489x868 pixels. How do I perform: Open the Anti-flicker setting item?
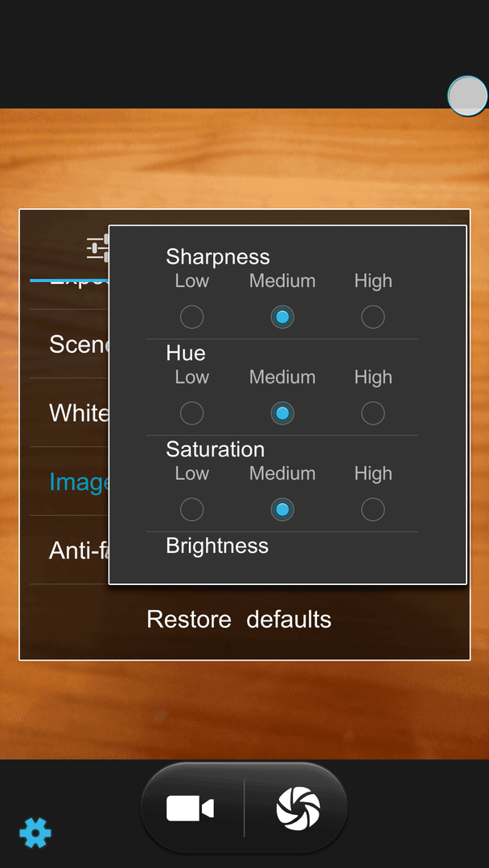point(69,551)
